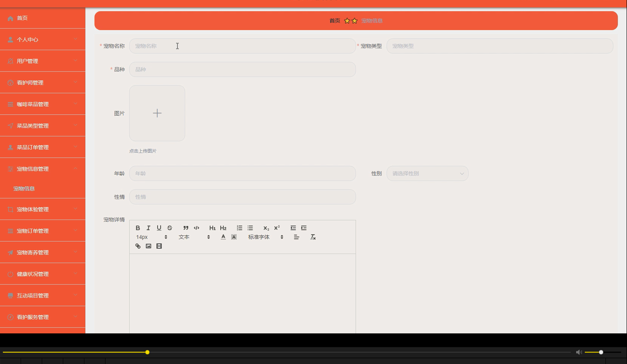Expand the 看护师管理 sidebar menu
The image size is (627, 364).
pyautogui.click(x=43, y=83)
